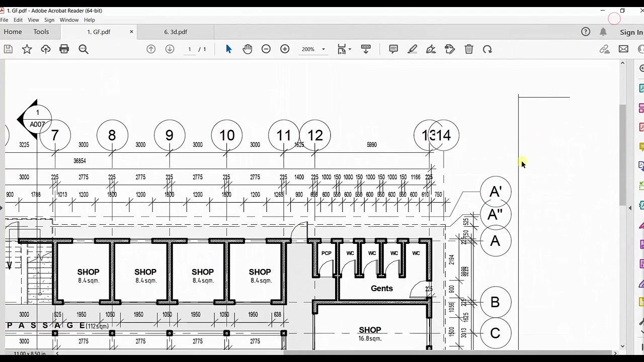Switch to the 6. 3d.pdf tab
Image resolution: width=644 pixels, height=362 pixels.
pyautogui.click(x=176, y=32)
